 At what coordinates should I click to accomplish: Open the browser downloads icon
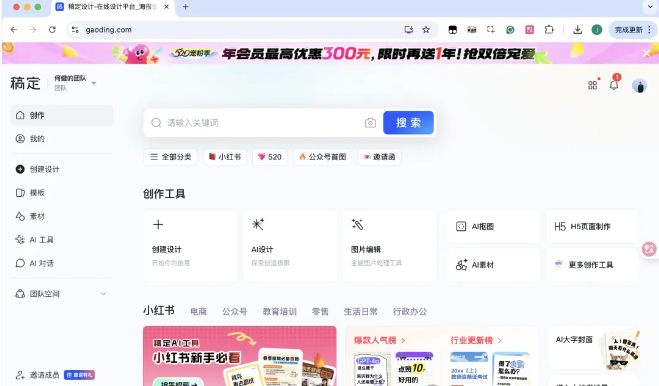click(577, 29)
